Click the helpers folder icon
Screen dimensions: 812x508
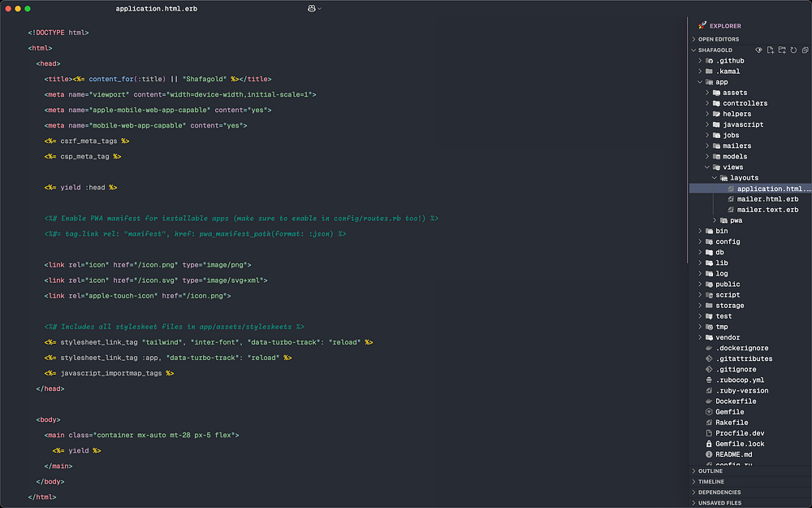pyautogui.click(x=717, y=114)
